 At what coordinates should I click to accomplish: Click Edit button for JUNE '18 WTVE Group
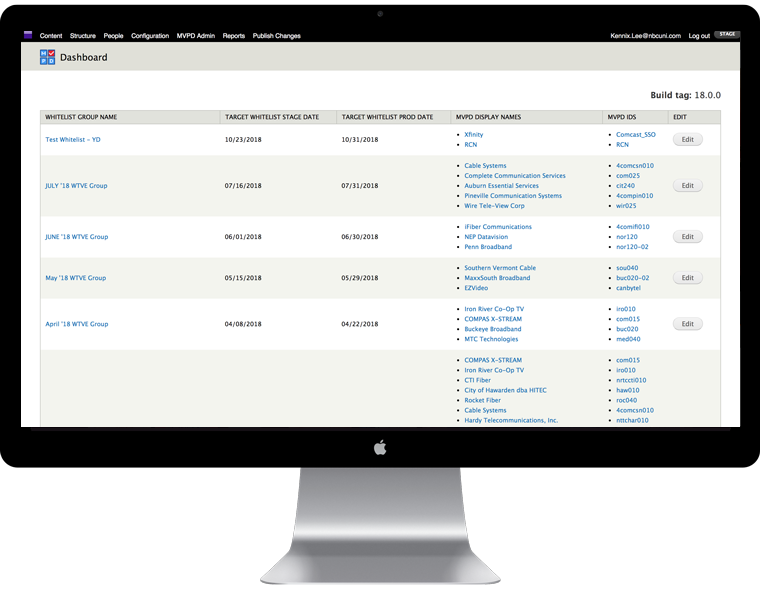pyautogui.click(x=687, y=237)
